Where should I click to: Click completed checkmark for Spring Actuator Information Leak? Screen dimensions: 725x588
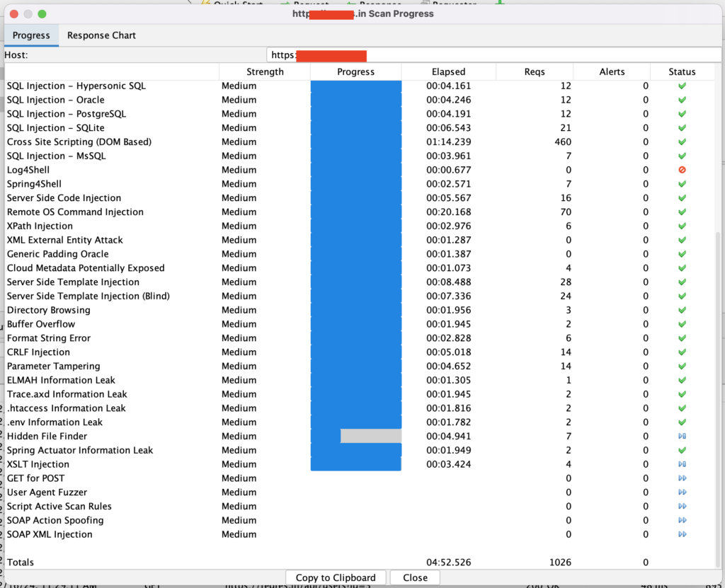pos(682,450)
